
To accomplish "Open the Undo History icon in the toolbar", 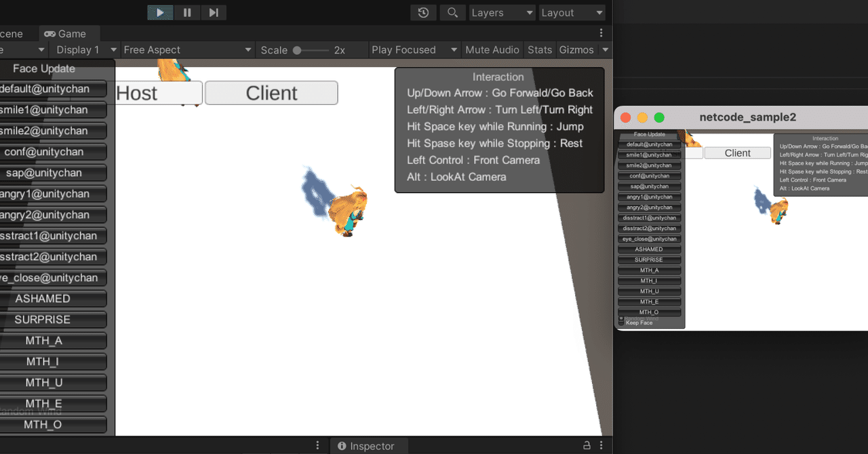I will click(423, 12).
